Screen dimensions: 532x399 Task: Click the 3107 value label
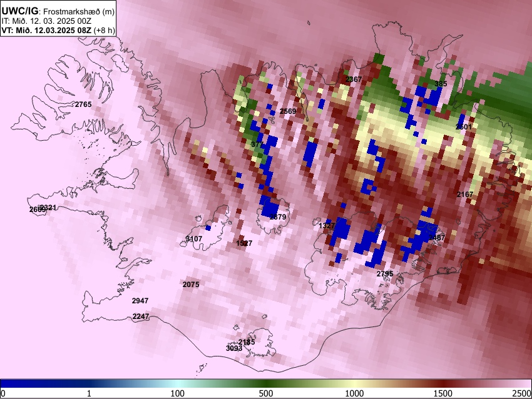click(x=194, y=239)
